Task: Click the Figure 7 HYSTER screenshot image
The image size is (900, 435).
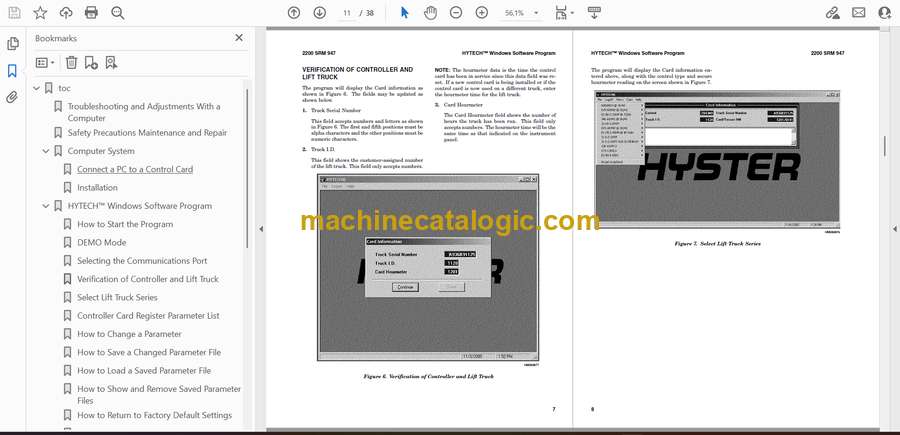Action: point(717,160)
